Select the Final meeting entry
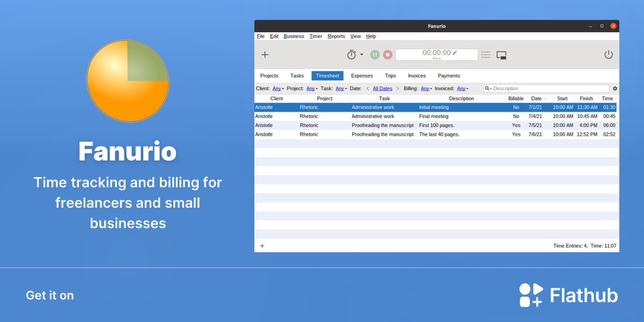 pos(435,116)
